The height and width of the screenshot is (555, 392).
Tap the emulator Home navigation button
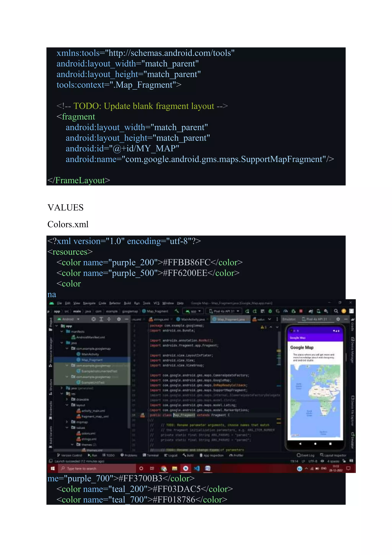(x=315, y=444)
